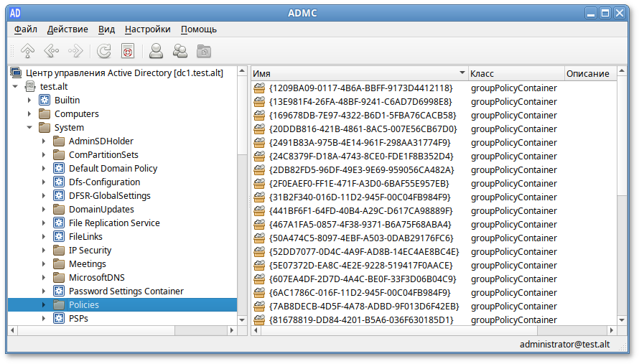
Task: Collapse the System tree node
Action: pos(29,128)
